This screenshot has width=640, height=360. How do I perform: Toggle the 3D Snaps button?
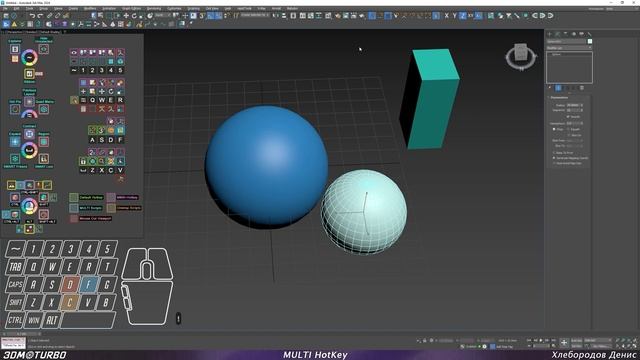pos(202,16)
